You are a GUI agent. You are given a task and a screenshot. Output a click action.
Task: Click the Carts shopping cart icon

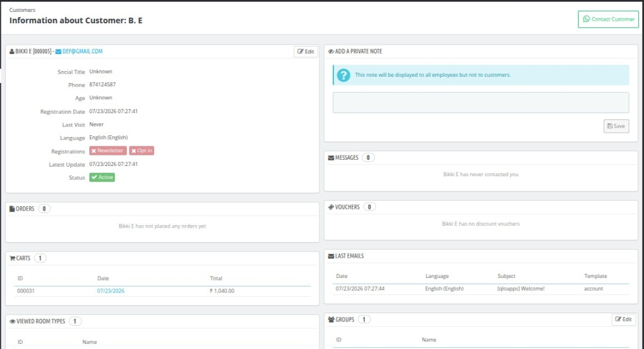point(13,258)
